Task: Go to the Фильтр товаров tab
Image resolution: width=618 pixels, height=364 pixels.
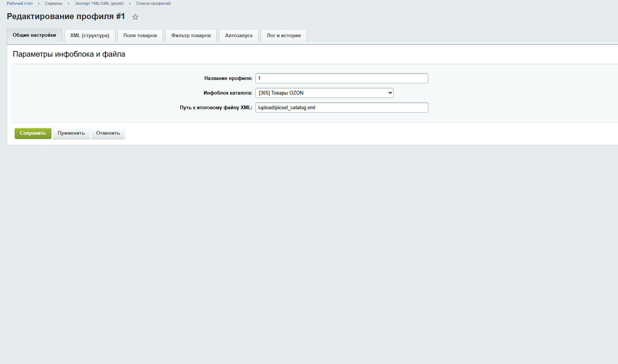Action: [191, 36]
